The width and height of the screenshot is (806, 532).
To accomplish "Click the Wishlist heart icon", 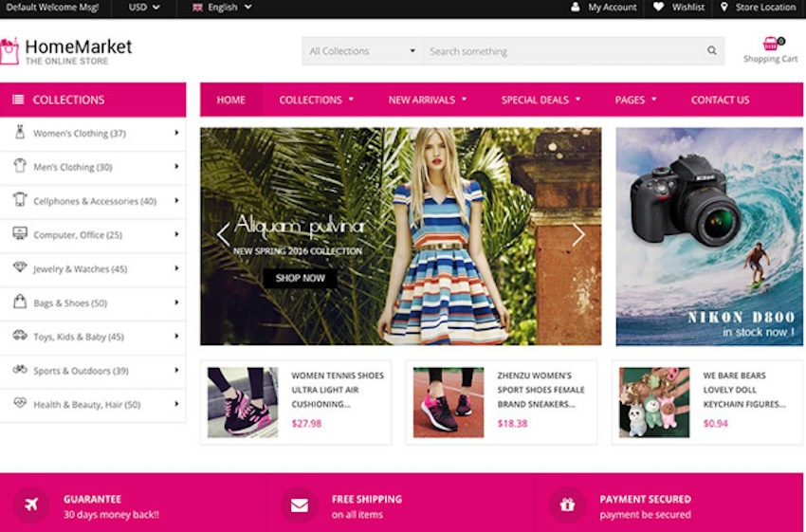I will point(658,8).
